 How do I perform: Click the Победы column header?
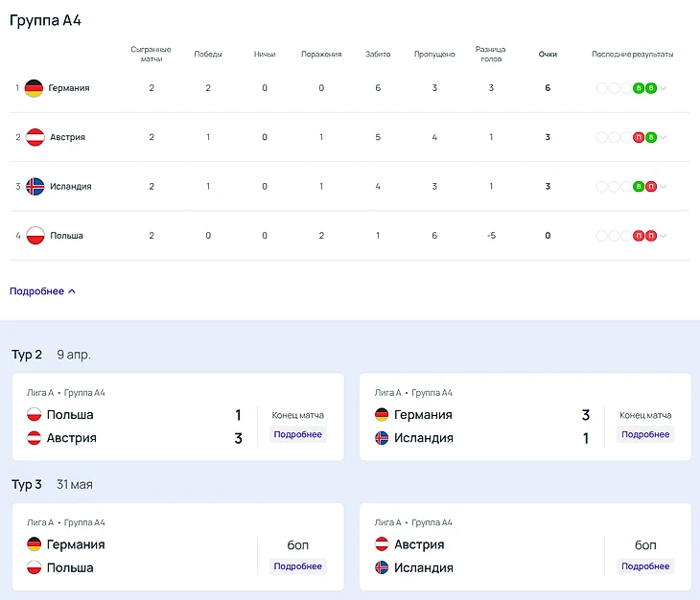click(x=208, y=55)
